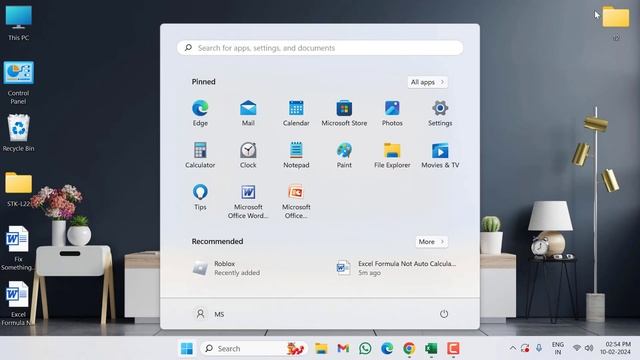This screenshot has width=640, height=360.
Task: Open Excel Formula Not Auto Calcula... document
Action: pyautogui.click(x=396, y=268)
